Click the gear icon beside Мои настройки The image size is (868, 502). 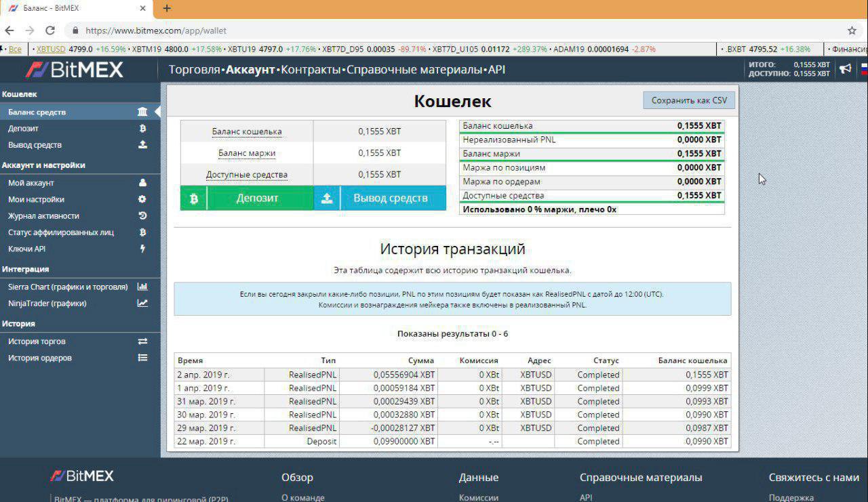click(142, 199)
